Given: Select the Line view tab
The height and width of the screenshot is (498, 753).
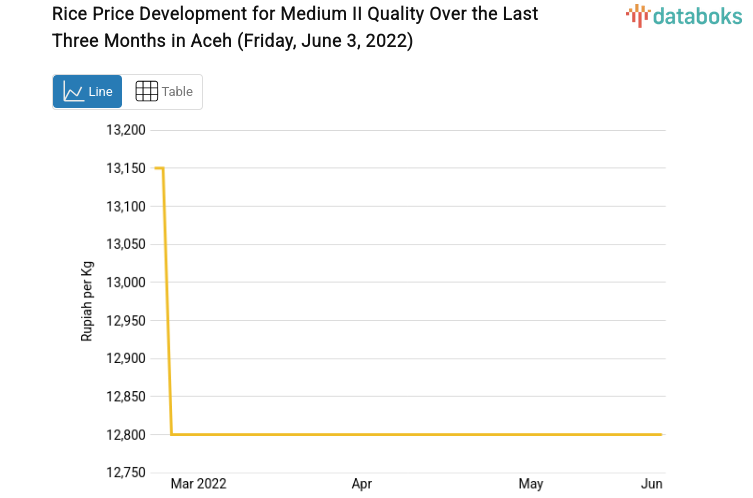Looking at the screenshot, I should [x=88, y=92].
